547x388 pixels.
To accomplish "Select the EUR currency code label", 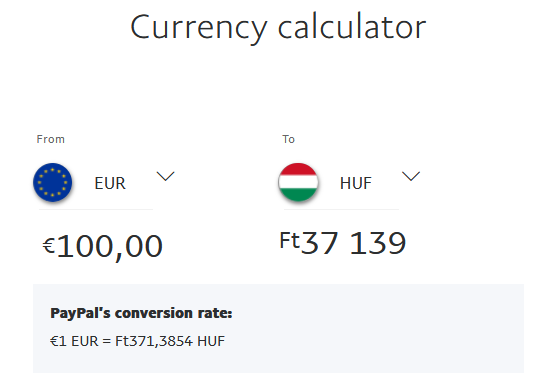I will click(x=110, y=183).
